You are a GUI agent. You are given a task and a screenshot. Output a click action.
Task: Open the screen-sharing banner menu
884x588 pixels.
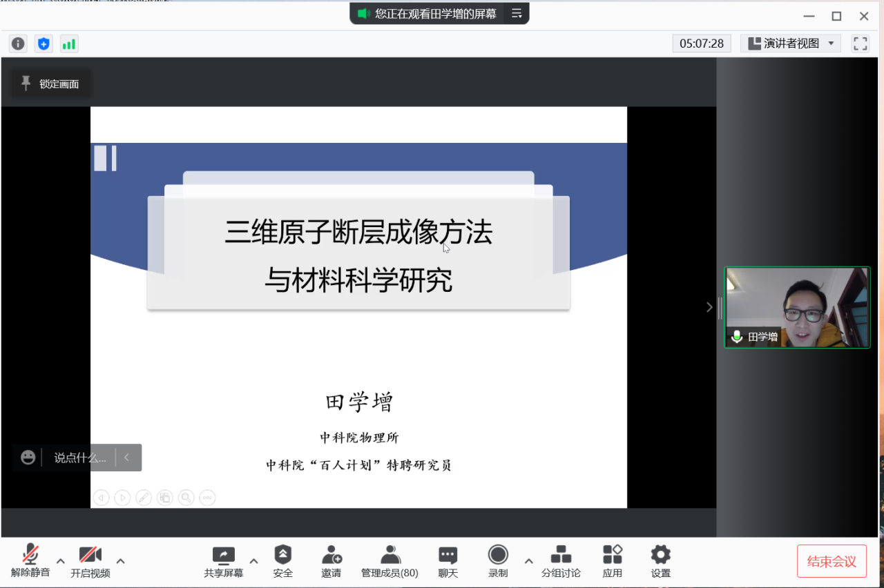click(517, 13)
